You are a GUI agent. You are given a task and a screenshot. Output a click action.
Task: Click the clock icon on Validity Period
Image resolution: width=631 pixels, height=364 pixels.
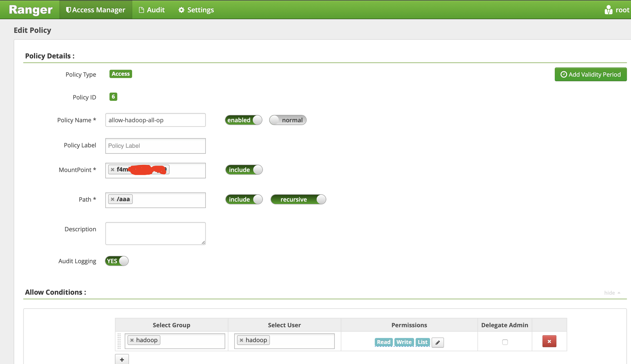564,75
